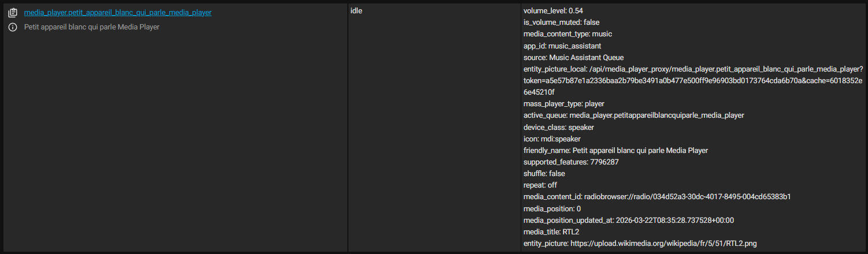Select the active_queue attribute line
This screenshot has width=868, height=254.
[633, 115]
